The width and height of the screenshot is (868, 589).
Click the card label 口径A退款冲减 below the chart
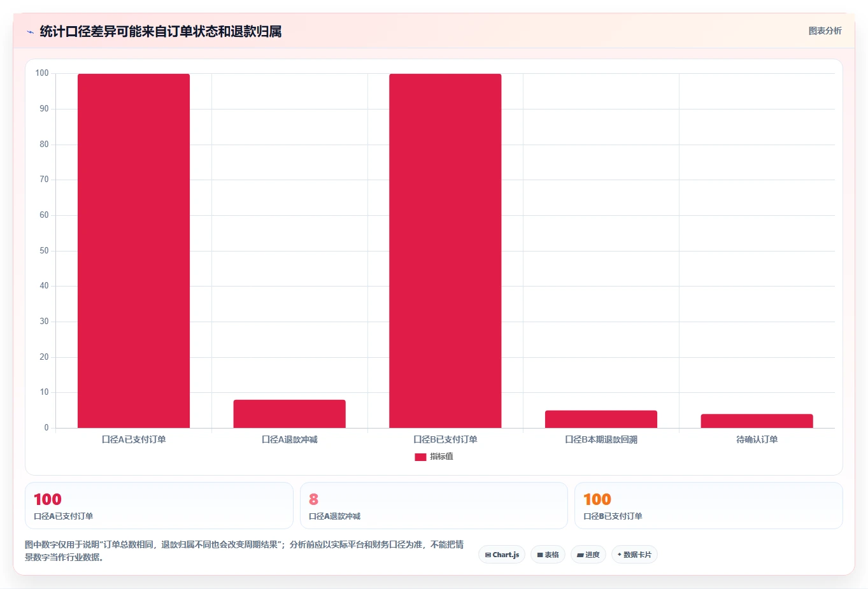pos(334,516)
